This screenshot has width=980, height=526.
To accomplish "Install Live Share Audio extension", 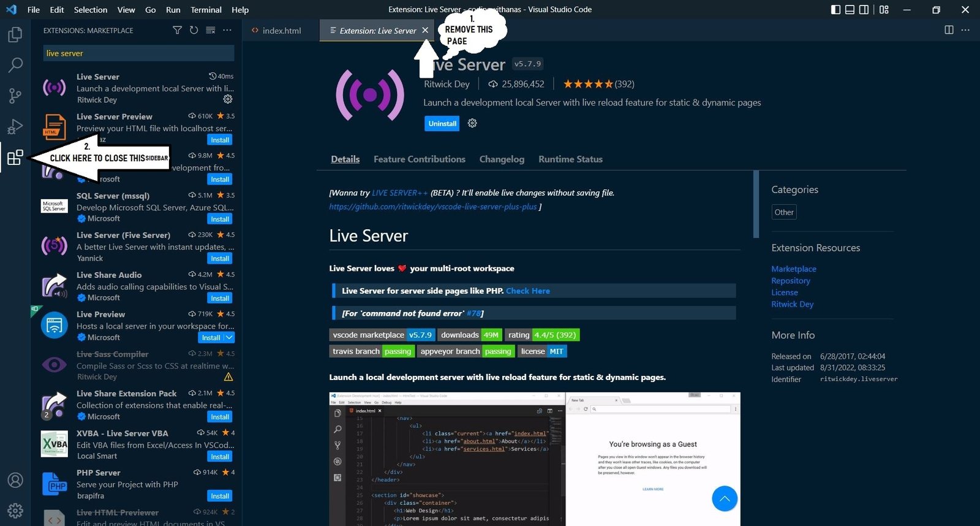I will [220, 299].
